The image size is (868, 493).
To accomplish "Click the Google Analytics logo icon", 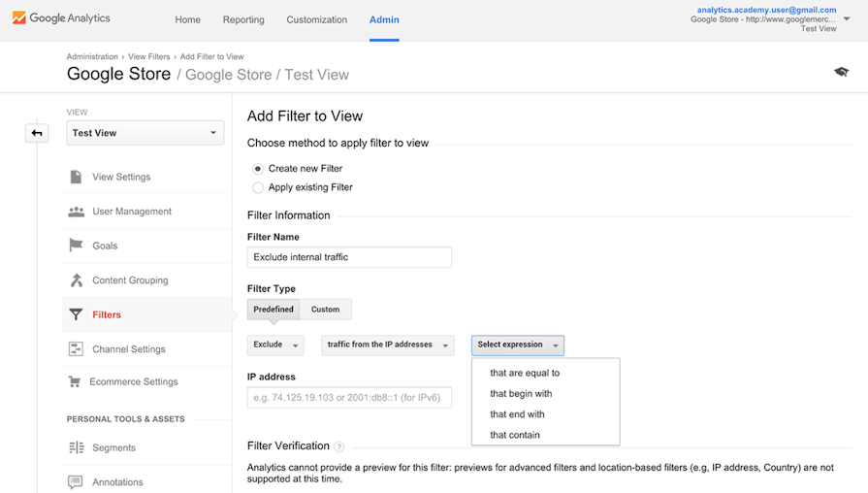I will tap(19, 18).
